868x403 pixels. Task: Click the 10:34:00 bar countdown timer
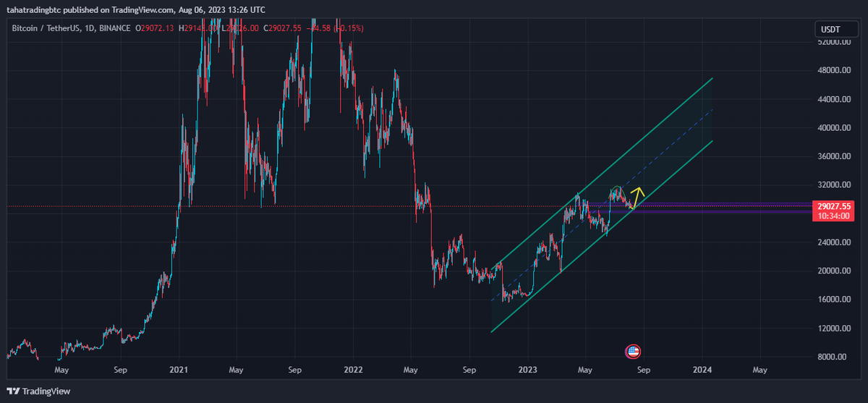(x=832, y=216)
